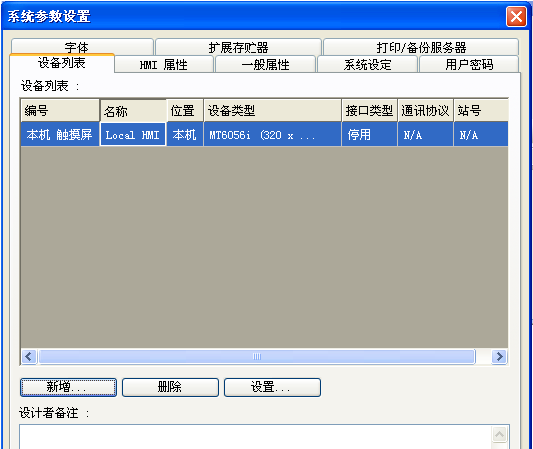Select the 本机 触摸屏 row
Viewport: 533px width, 449px height.
point(264,135)
